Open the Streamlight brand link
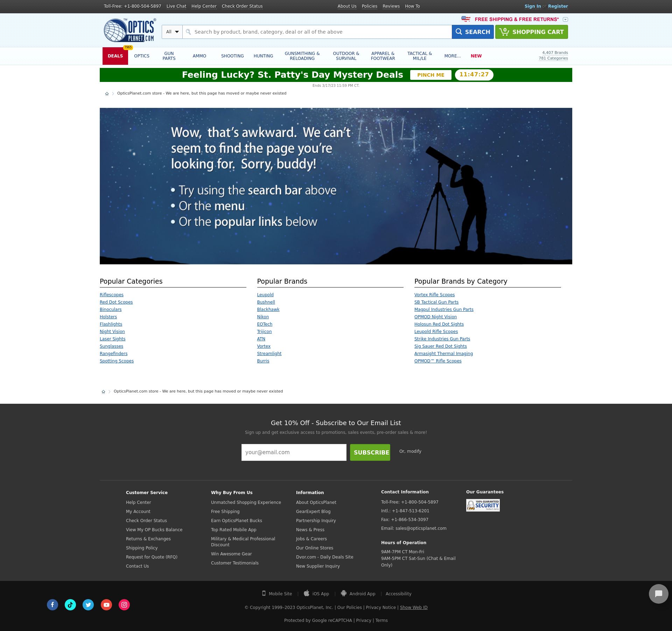 click(269, 354)
